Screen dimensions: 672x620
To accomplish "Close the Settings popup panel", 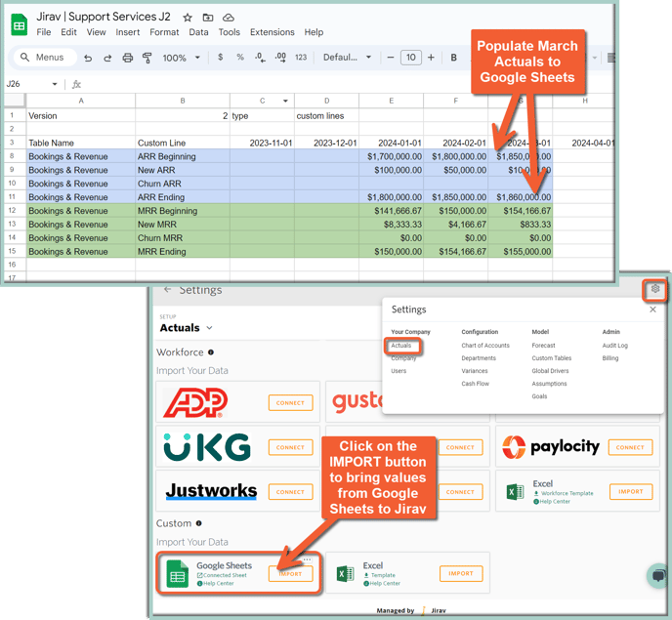I will tap(652, 310).
